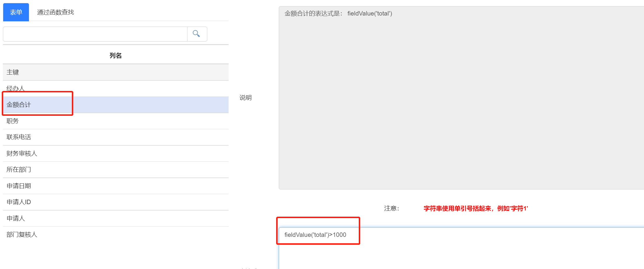Click the 列名 column header
644x269 pixels.
[x=116, y=56]
